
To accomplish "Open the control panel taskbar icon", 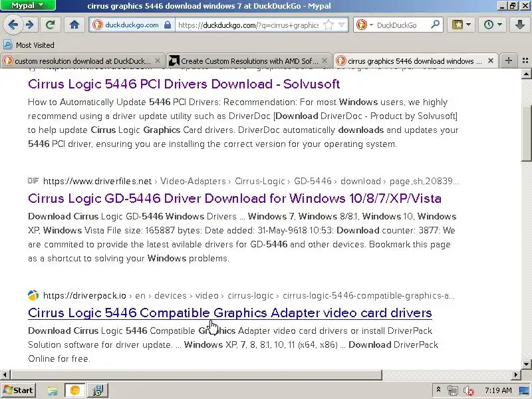I will pos(98,390).
